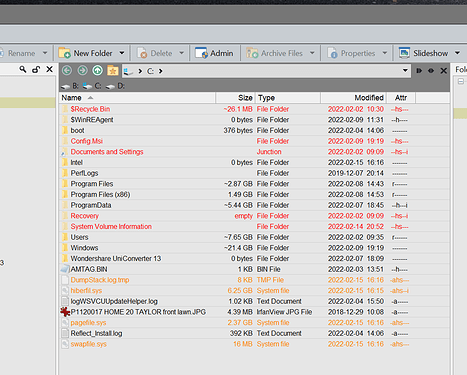Open the Archive Files dropdown arrow
Image resolution: width=467 pixels, height=375 pixels.
point(312,53)
